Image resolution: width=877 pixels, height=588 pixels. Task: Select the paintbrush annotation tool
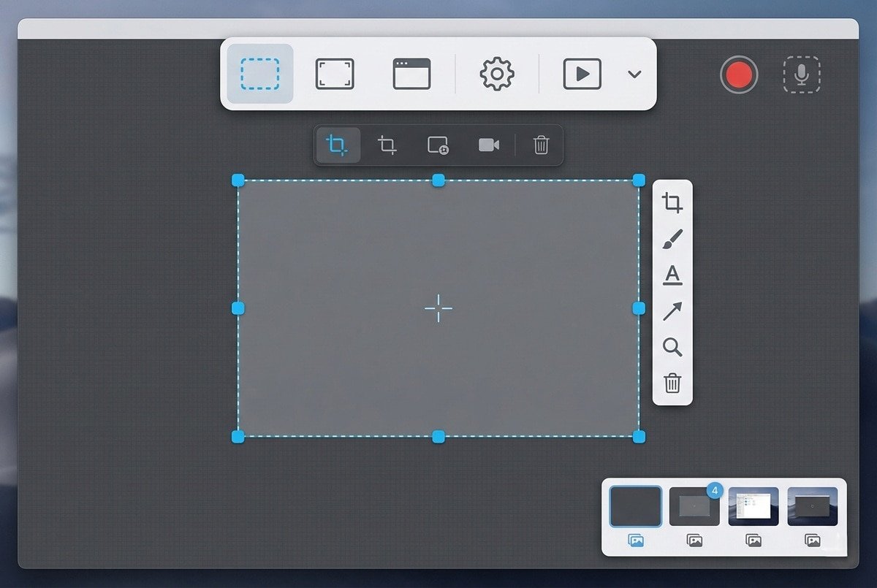tap(672, 239)
